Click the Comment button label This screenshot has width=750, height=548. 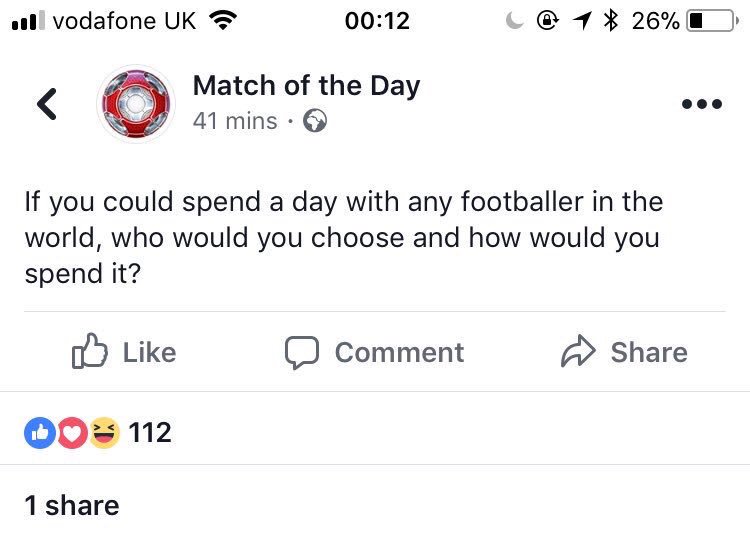(399, 353)
